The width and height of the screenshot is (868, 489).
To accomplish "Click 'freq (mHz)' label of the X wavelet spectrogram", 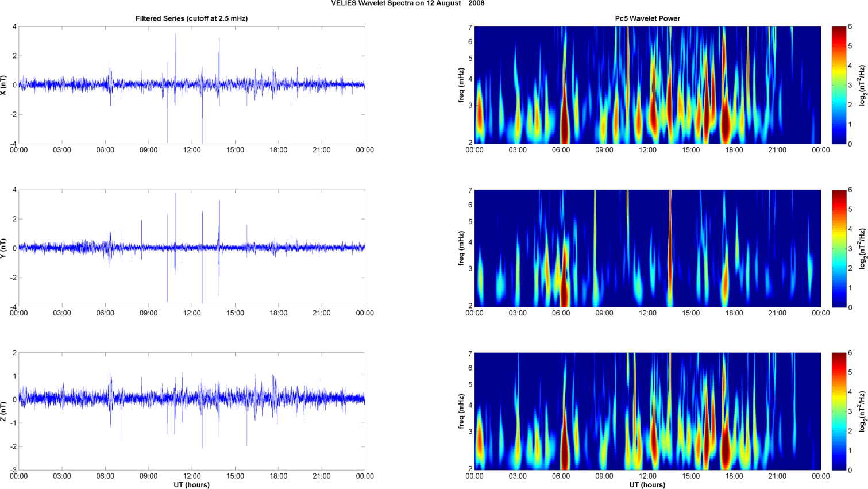I will click(x=461, y=85).
